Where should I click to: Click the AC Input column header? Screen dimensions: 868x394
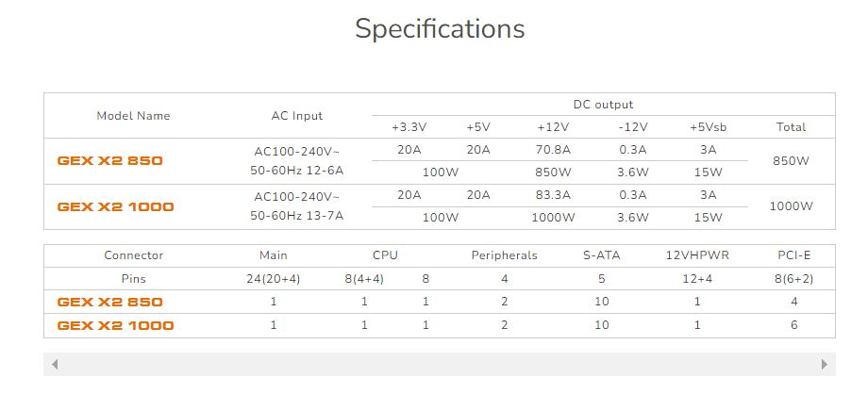[x=296, y=116]
